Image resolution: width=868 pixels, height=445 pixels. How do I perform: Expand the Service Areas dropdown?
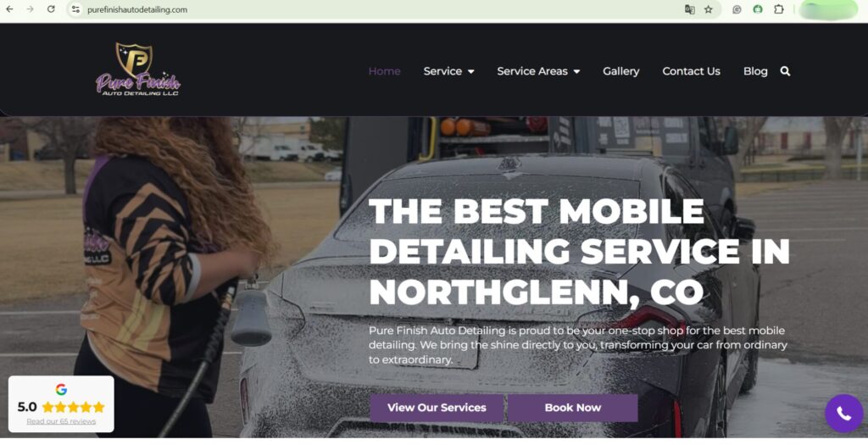pos(538,71)
